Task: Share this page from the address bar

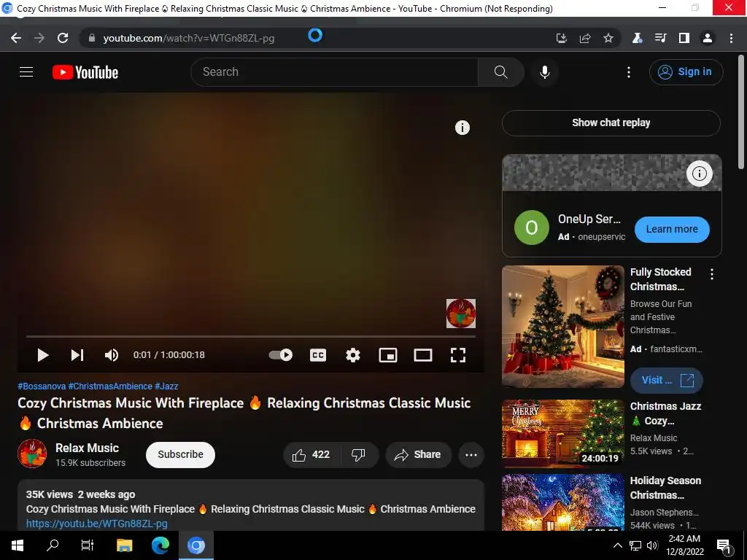Action: click(585, 38)
